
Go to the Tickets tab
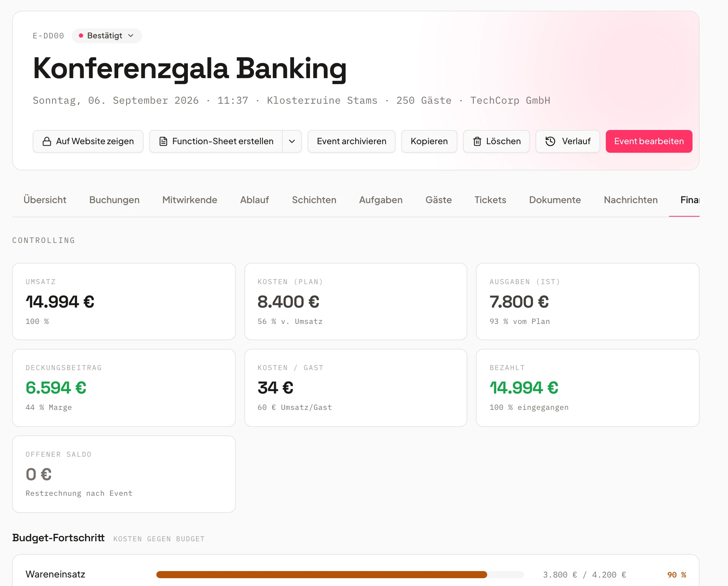490,200
